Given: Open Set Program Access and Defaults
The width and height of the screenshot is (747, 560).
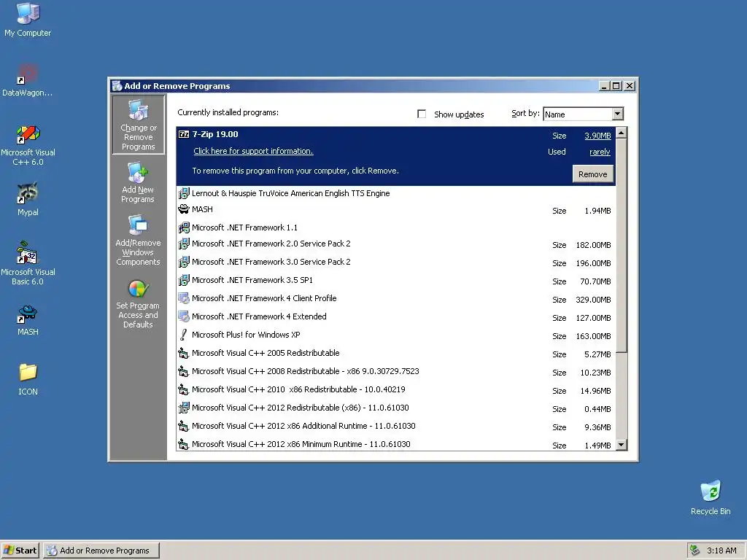Looking at the screenshot, I should [138, 303].
